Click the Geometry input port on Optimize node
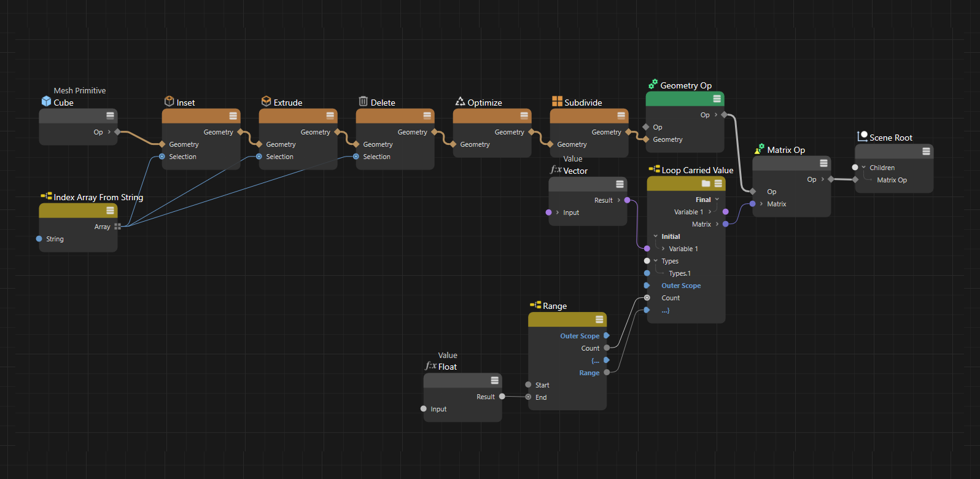Screen dimensions: 980x479 click(x=453, y=144)
